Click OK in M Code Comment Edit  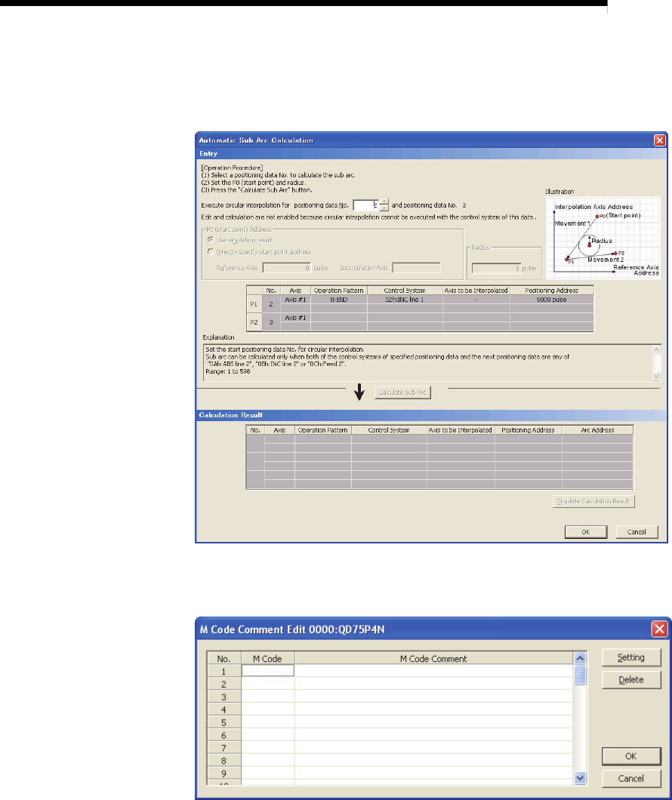click(x=631, y=756)
